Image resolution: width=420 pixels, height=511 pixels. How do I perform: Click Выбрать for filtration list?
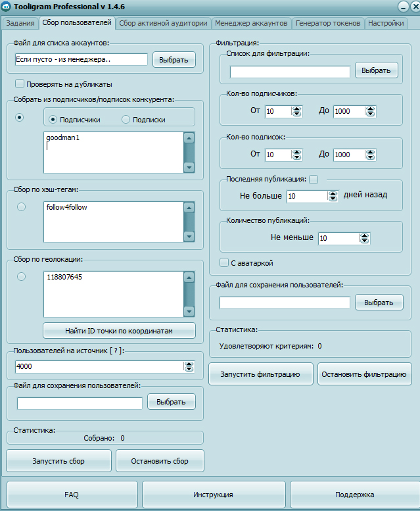[377, 70]
